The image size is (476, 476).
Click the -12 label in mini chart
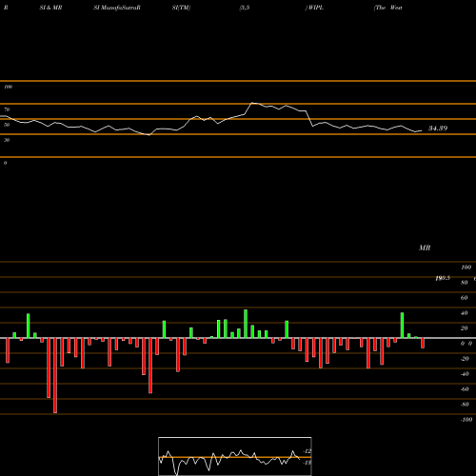pyautogui.click(x=307, y=451)
